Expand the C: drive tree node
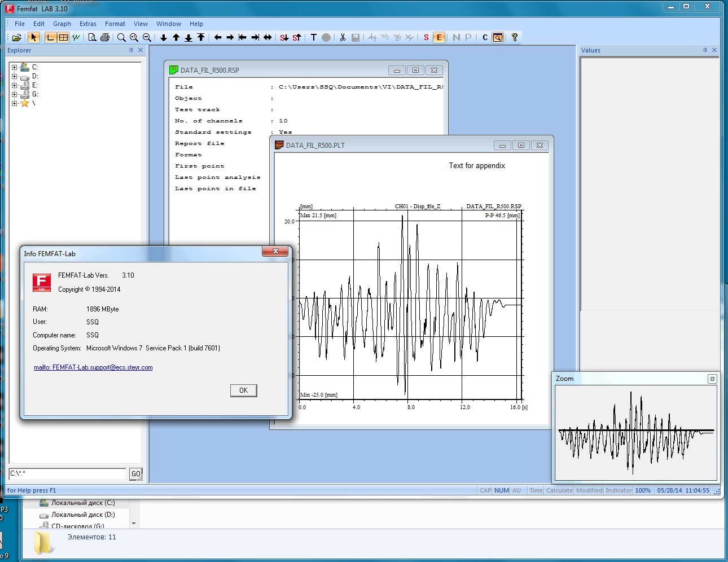This screenshot has width=728, height=562. pos(14,67)
